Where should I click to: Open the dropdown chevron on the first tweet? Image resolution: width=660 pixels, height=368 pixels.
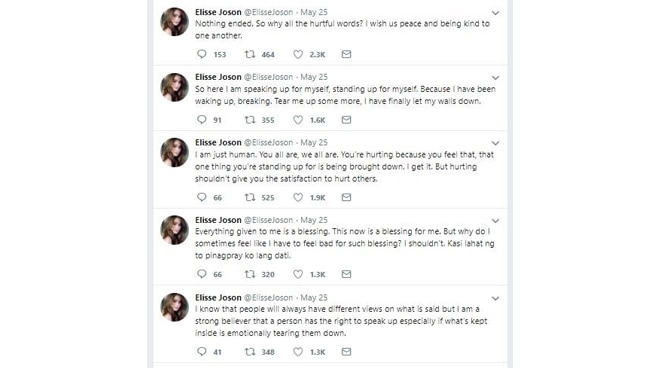(x=495, y=13)
